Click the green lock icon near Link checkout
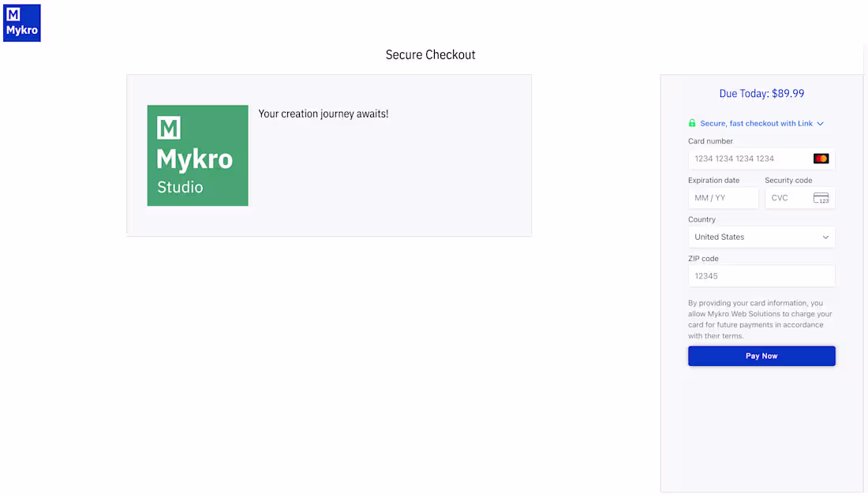Screen dimensions: 868x497 [x=692, y=123]
